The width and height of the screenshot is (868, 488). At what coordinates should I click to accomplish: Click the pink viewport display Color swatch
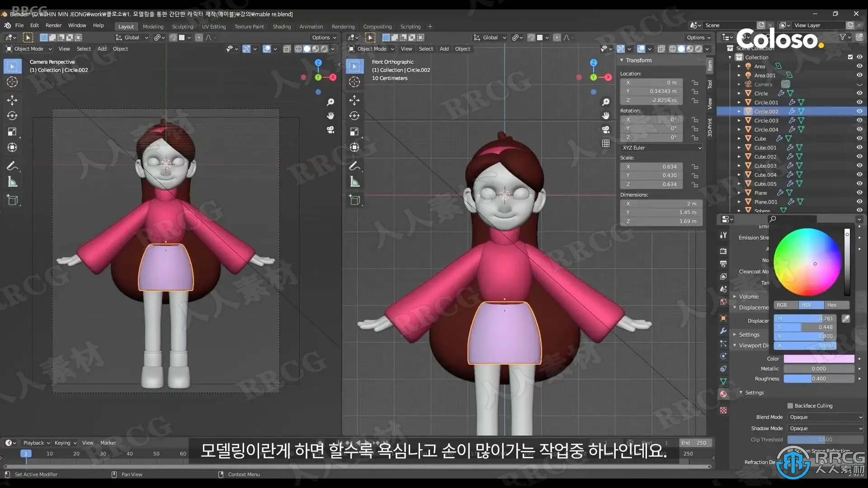click(819, 359)
